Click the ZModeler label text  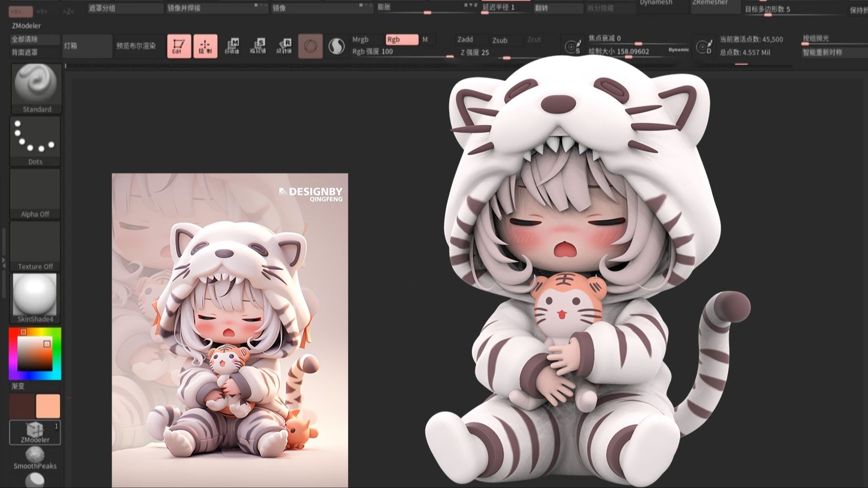pos(26,26)
